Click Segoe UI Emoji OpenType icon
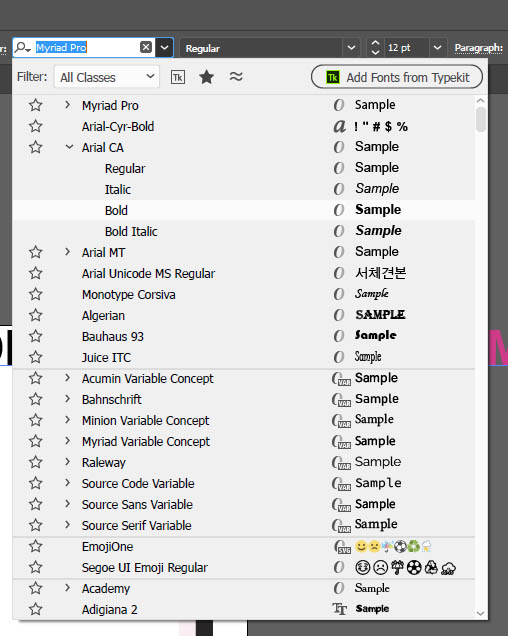 pos(339,567)
